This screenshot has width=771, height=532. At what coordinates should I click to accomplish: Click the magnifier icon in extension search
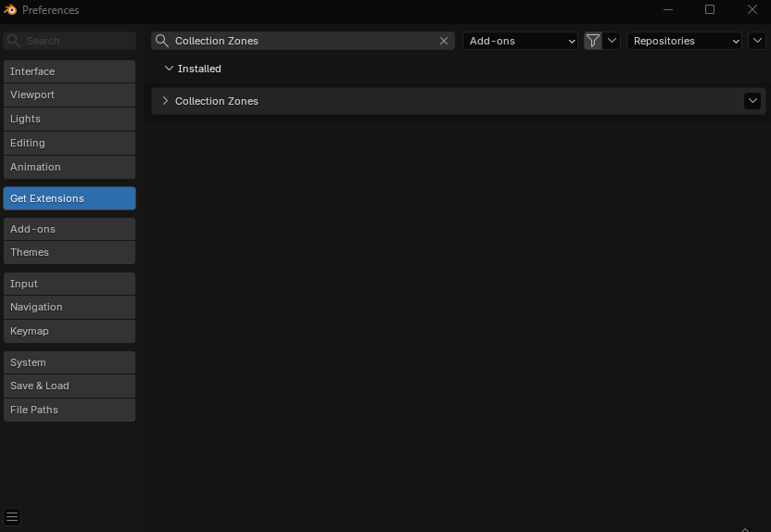point(162,41)
